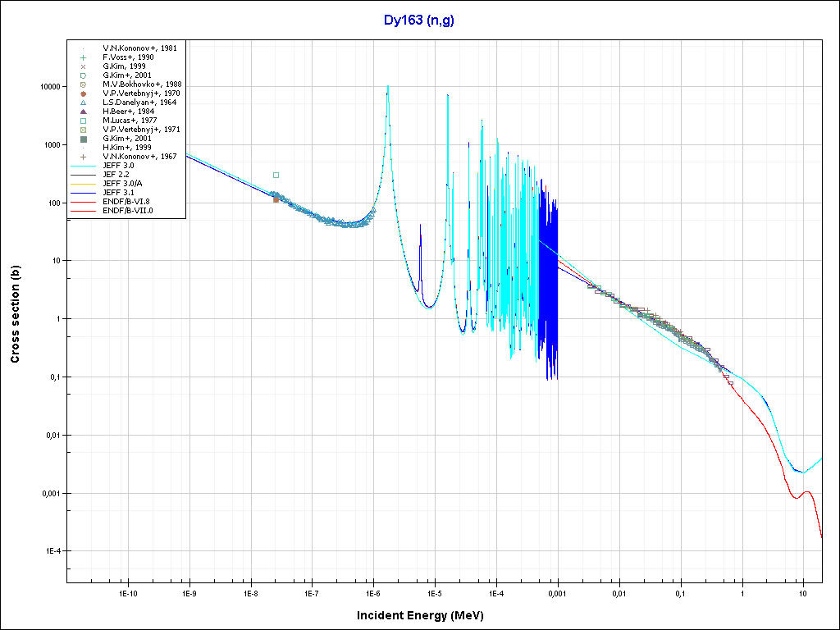
Task: Click the G.Kim, 1999 cross marker icon
Action: click(84, 66)
